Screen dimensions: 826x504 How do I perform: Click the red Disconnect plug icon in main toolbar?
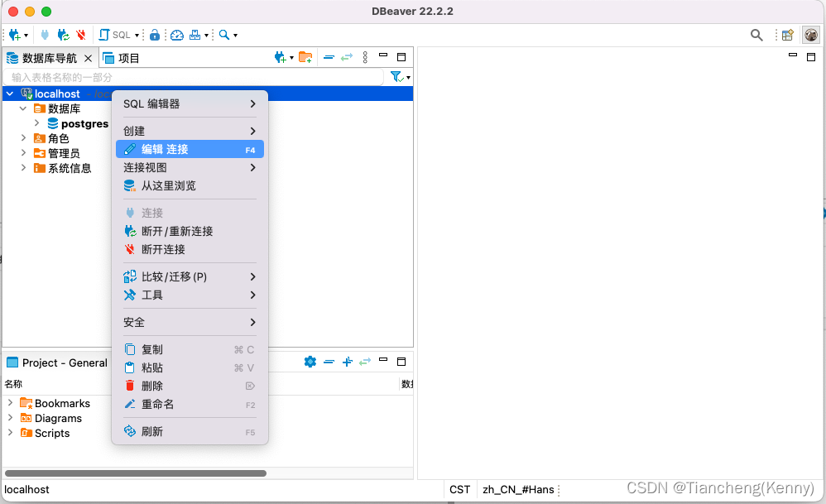point(80,35)
